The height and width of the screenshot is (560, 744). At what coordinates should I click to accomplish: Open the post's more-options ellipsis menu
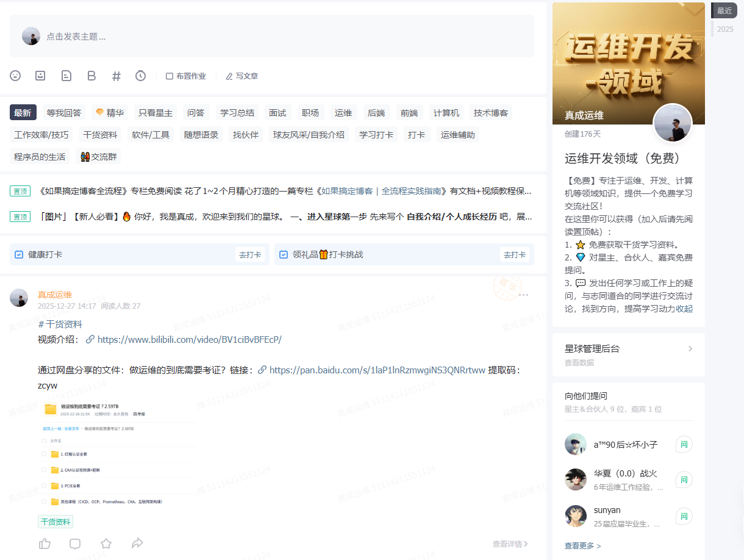click(x=523, y=295)
